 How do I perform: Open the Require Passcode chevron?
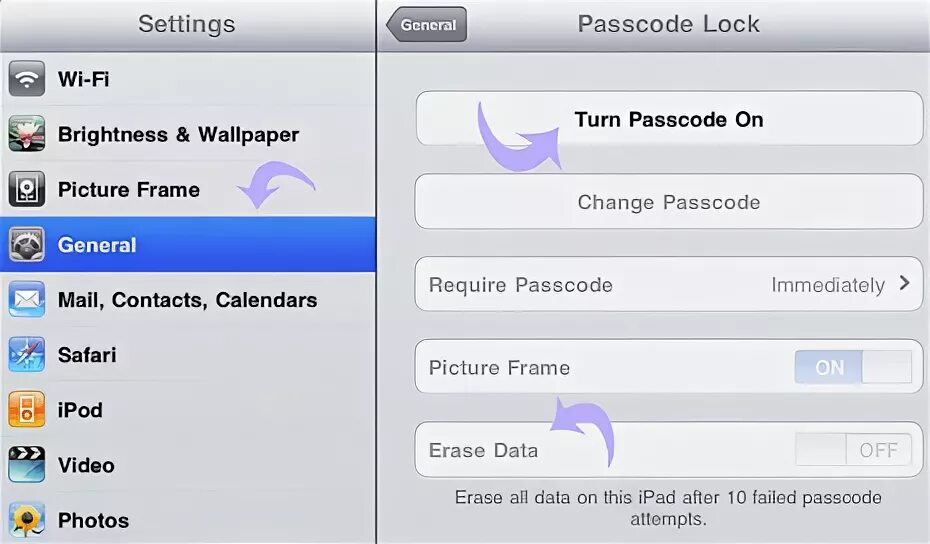pos(904,284)
